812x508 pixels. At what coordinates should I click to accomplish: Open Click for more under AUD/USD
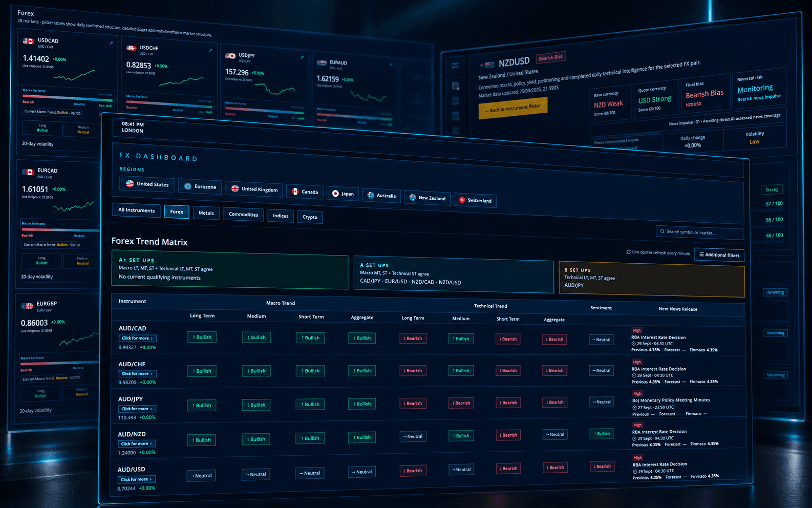pyautogui.click(x=137, y=480)
